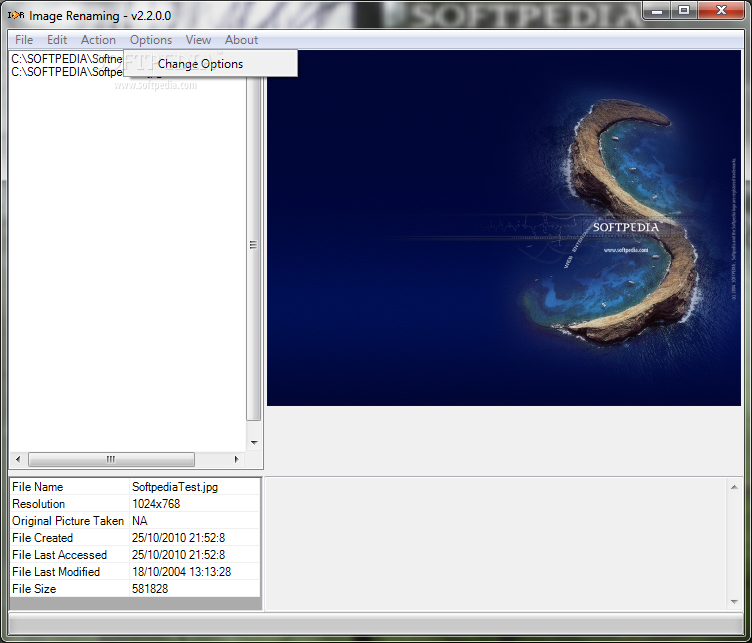Select the File Created date value
The width and height of the screenshot is (752, 643).
click(x=195, y=538)
